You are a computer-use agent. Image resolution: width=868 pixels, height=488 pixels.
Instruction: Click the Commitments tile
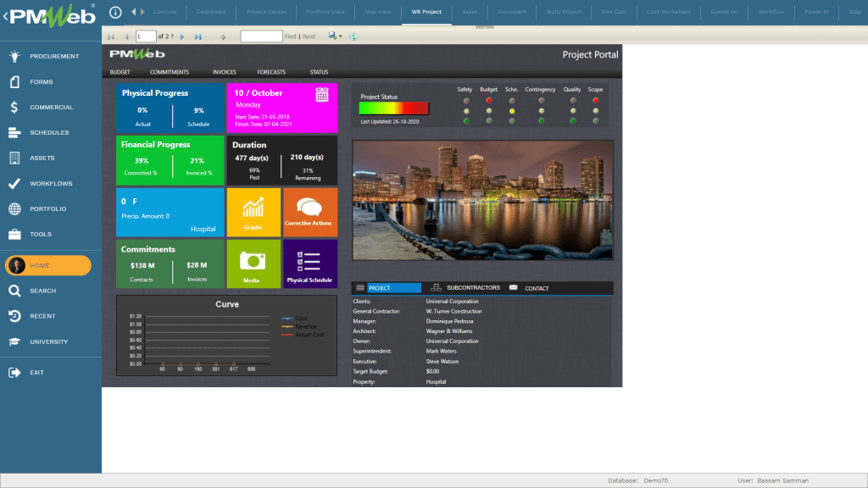(x=170, y=264)
